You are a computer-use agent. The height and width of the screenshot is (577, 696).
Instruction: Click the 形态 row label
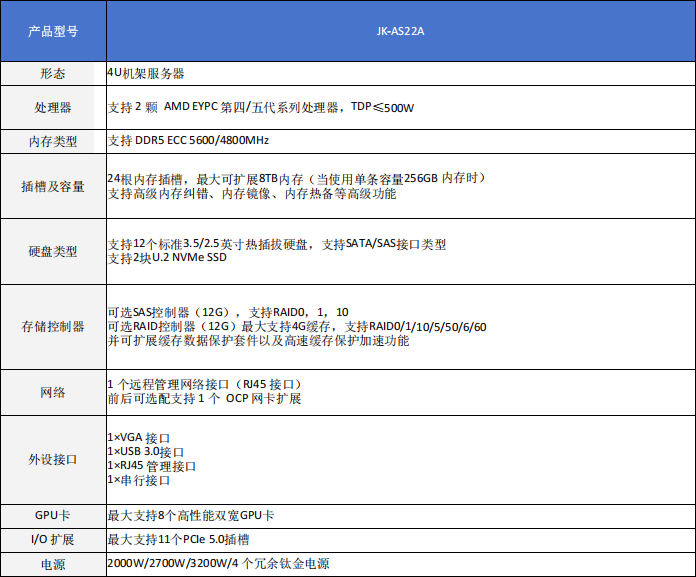tap(52, 74)
